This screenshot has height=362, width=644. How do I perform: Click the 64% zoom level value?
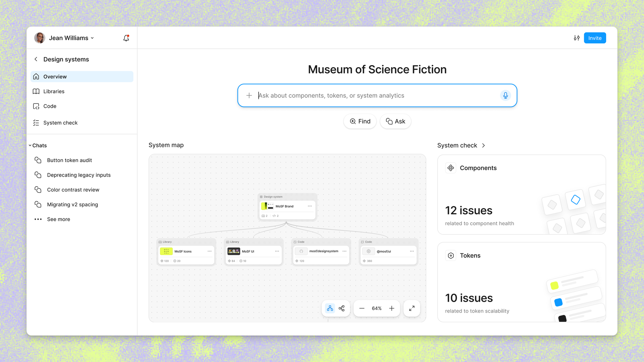click(377, 309)
